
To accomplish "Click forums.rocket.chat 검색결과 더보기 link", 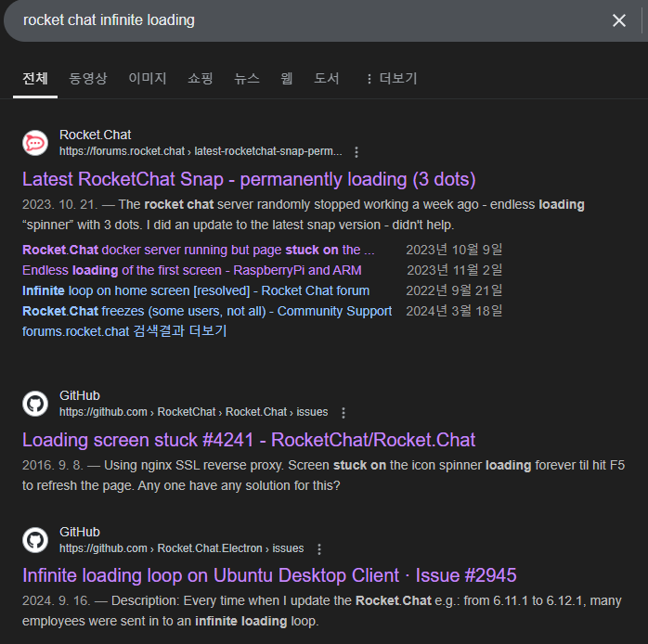I will coord(124,331).
